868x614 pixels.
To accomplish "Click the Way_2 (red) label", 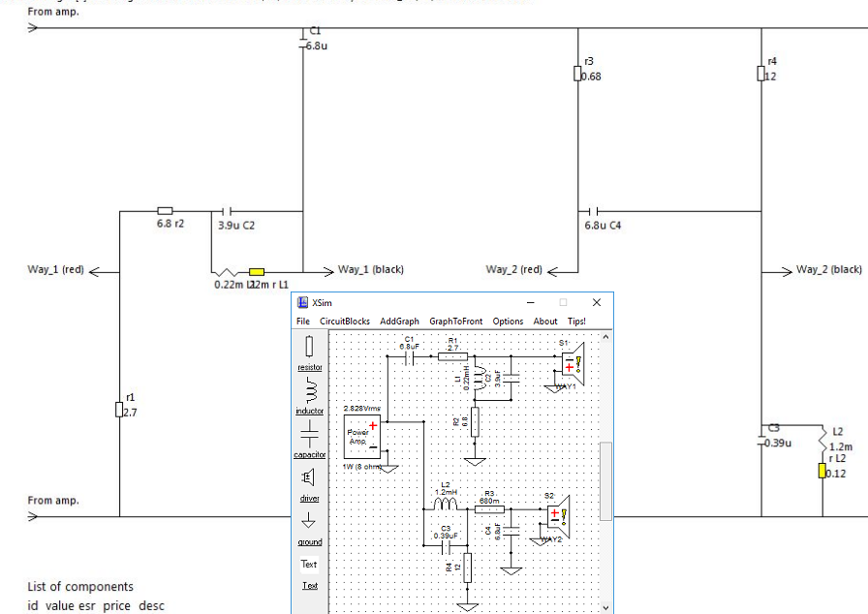I will (x=513, y=269).
